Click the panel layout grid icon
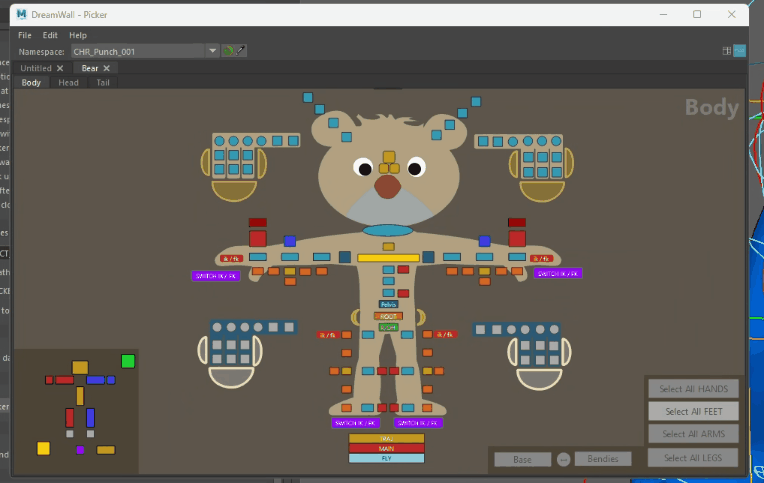 pyautogui.click(x=726, y=51)
